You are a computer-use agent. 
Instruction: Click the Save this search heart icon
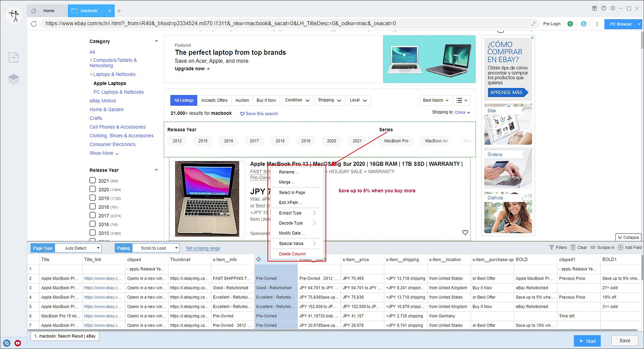coord(242,114)
